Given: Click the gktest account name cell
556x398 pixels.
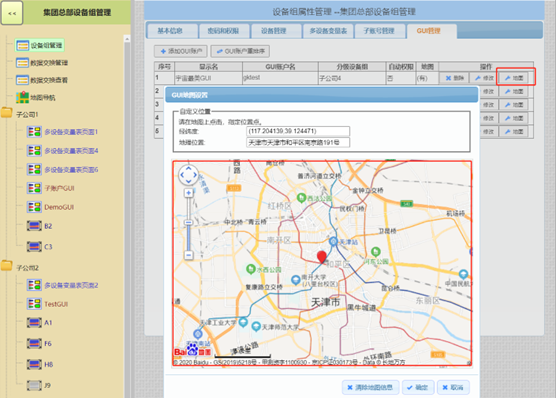Looking at the screenshot, I should pyautogui.click(x=280, y=78).
